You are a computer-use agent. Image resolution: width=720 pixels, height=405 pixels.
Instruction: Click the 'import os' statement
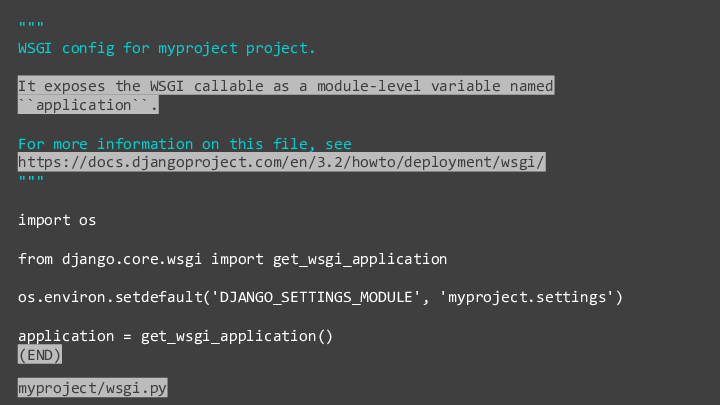click(57, 220)
